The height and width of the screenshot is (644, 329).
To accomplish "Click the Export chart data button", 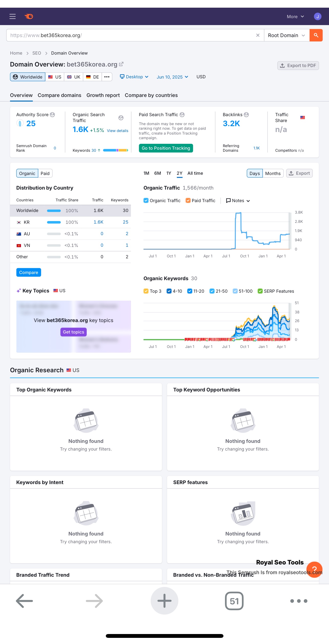I will pyautogui.click(x=299, y=173).
